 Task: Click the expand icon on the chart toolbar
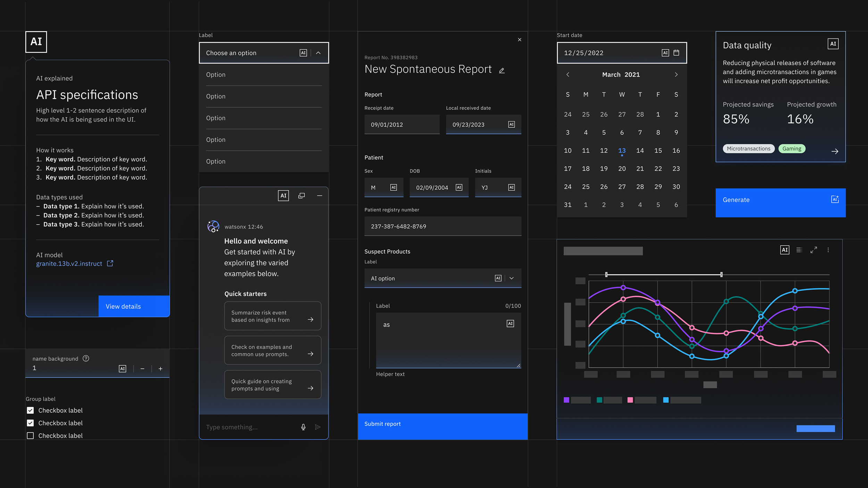pos(813,250)
